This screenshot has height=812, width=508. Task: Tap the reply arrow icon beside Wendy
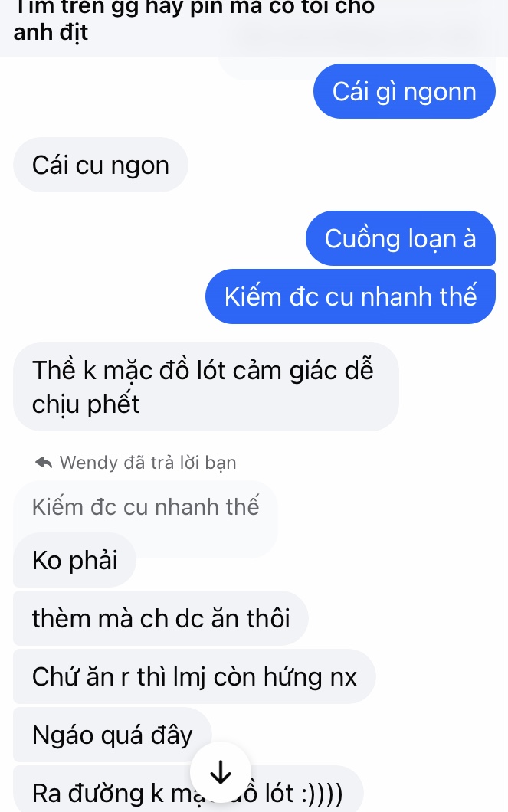click(x=44, y=463)
